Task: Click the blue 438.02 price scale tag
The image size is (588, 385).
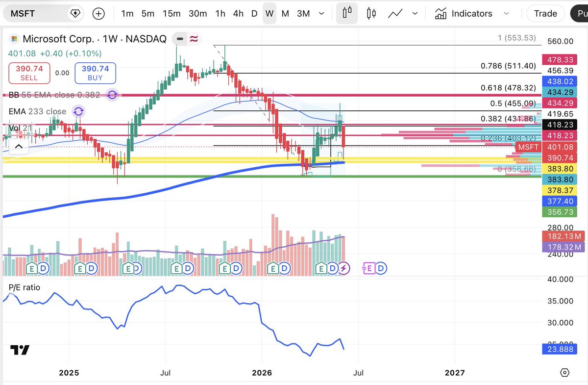Action: [561, 81]
